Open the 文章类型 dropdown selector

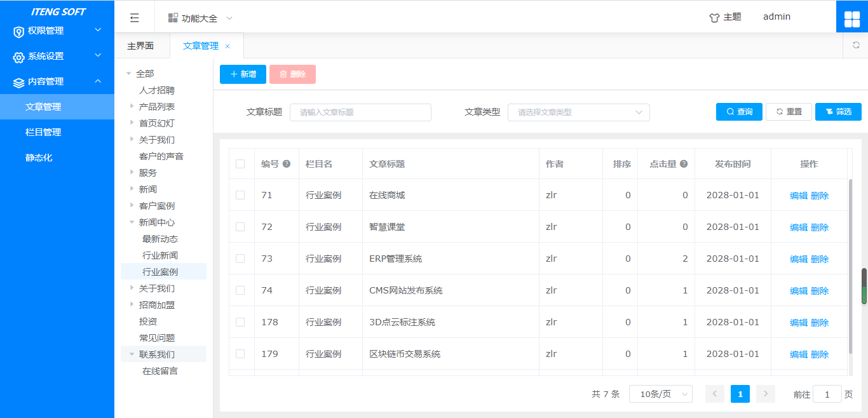[578, 112]
